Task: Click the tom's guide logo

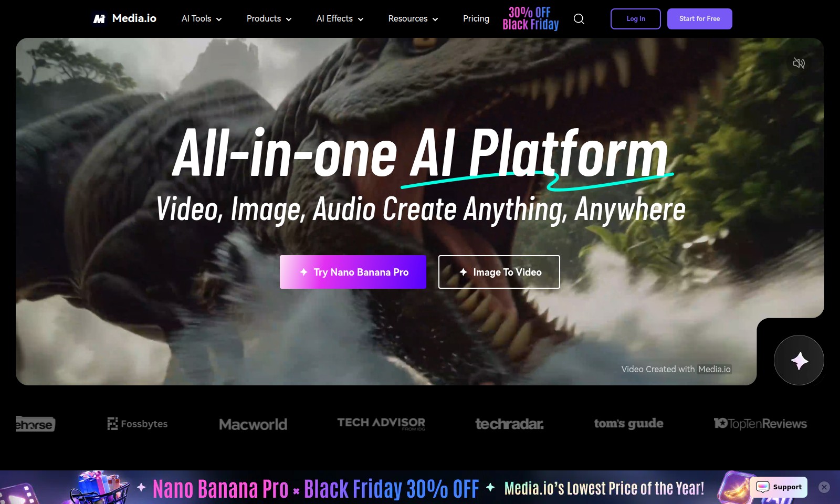Action: pos(629,423)
